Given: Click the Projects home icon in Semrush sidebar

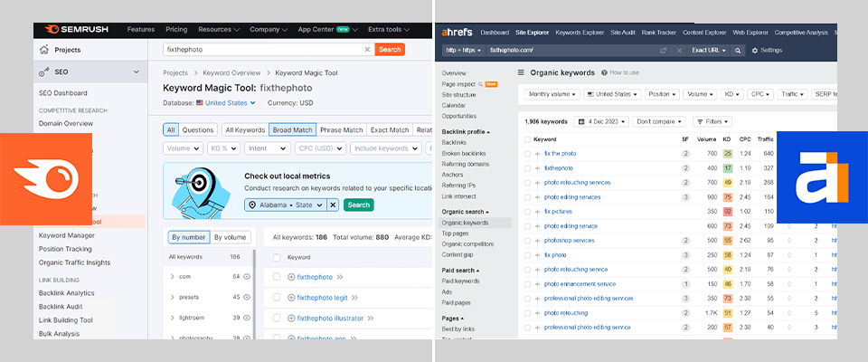Looking at the screenshot, I should (43, 50).
